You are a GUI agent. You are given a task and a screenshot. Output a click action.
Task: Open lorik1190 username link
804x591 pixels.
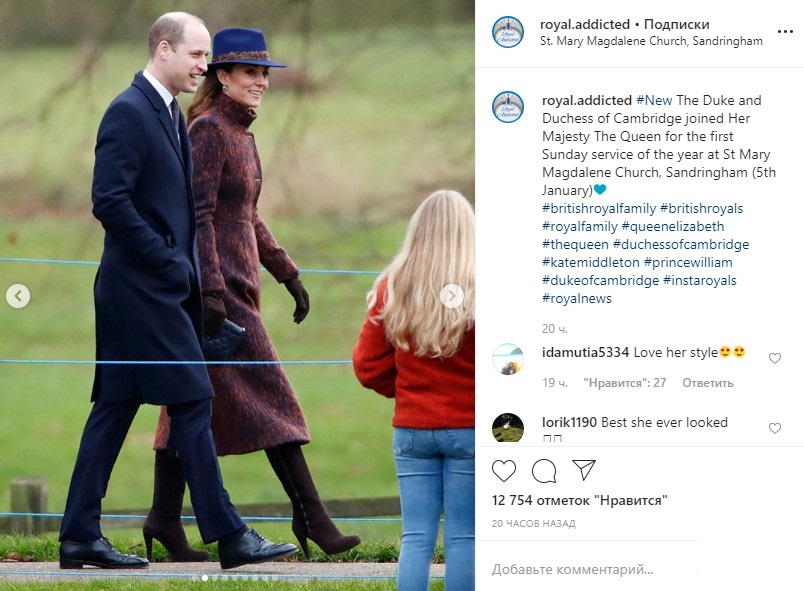569,422
